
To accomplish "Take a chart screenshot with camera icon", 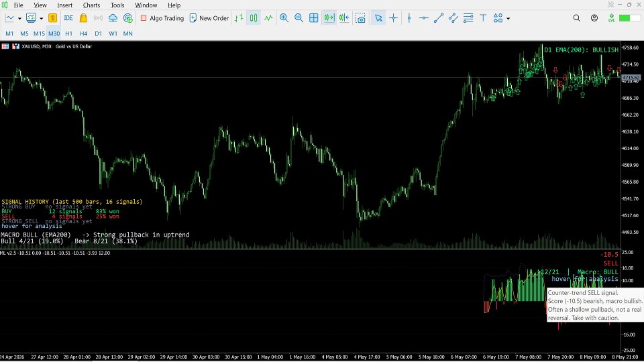I will click(360, 18).
